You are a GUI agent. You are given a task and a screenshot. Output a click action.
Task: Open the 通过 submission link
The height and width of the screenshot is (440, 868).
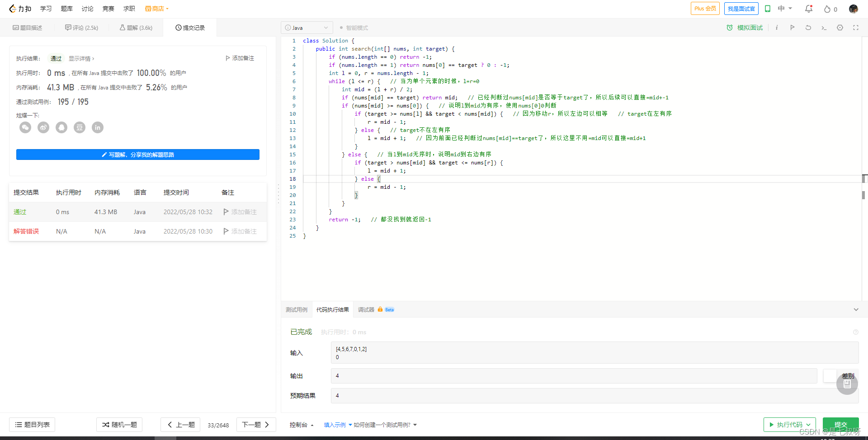point(20,212)
